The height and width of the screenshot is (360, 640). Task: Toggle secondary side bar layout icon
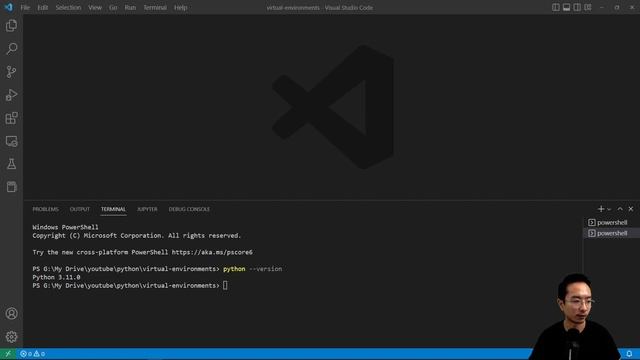click(577, 7)
